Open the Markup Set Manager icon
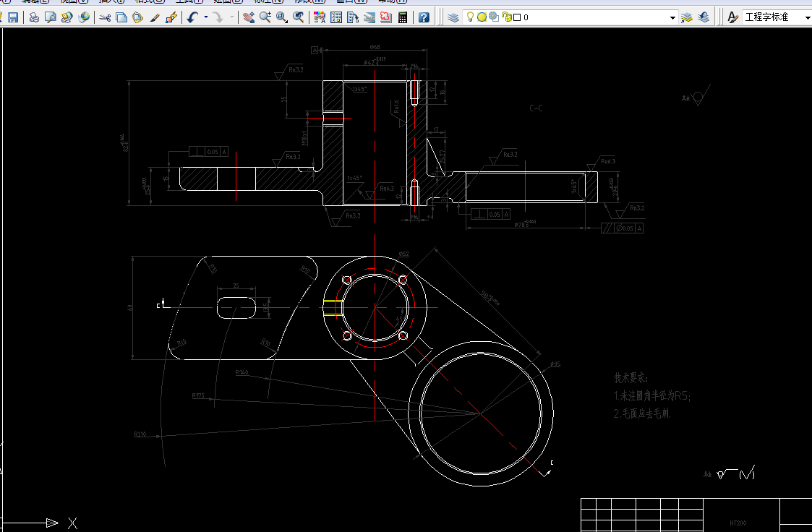 [x=386, y=17]
